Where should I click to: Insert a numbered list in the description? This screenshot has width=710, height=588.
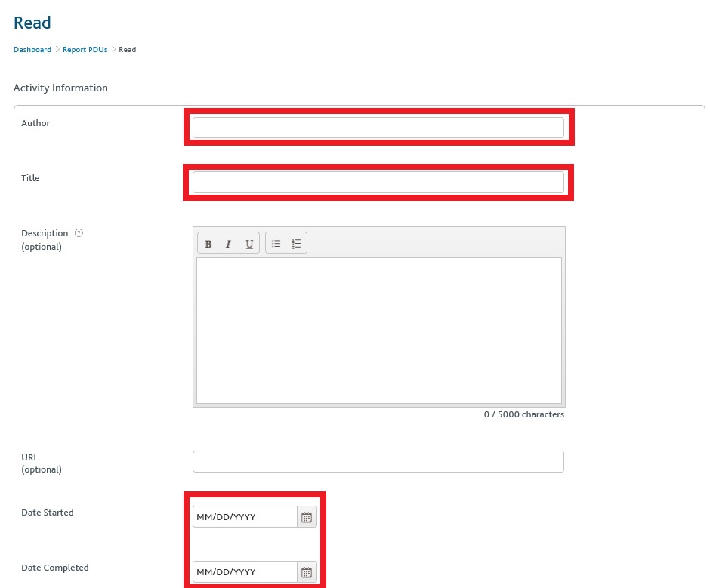point(297,244)
